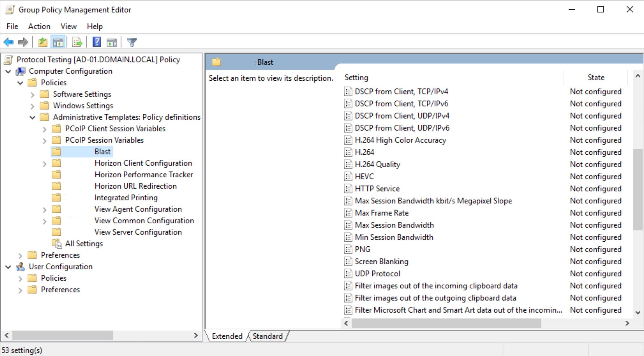Image resolution: width=644 pixels, height=356 pixels.
Task: Select the UDP Protocol setting
Action: (x=377, y=273)
